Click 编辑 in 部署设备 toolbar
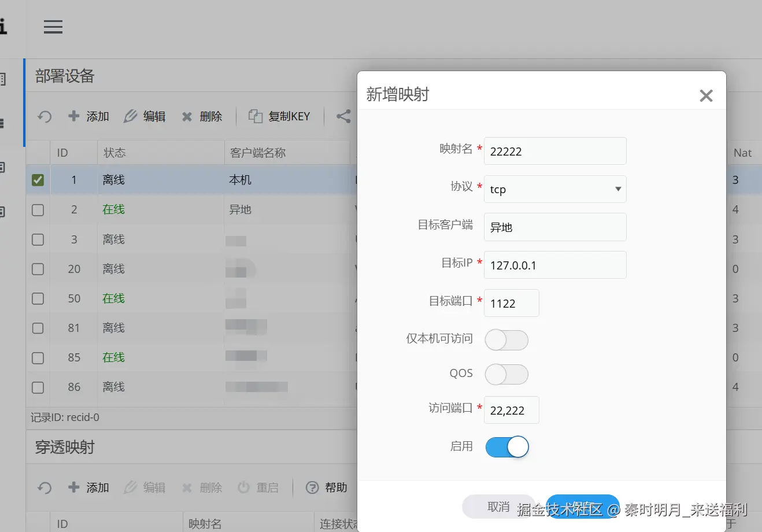The image size is (762, 532). tap(145, 116)
